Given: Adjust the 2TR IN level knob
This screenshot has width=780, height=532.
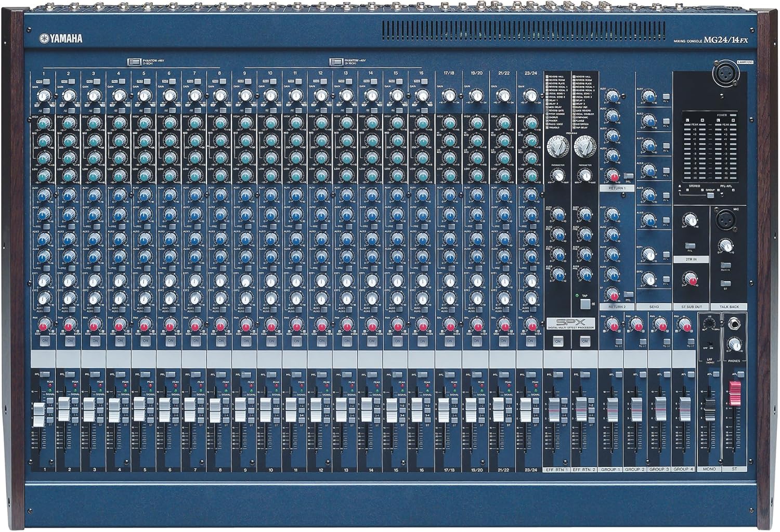Looking at the screenshot, I should coord(691,219).
